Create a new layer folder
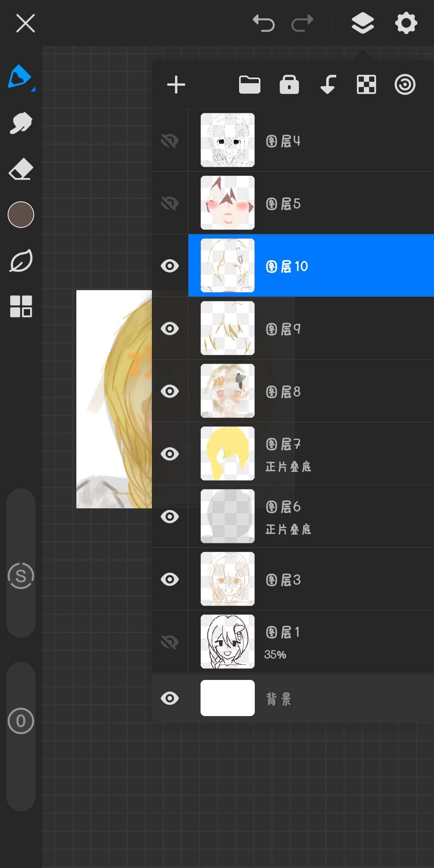The image size is (434, 868). coord(250,85)
